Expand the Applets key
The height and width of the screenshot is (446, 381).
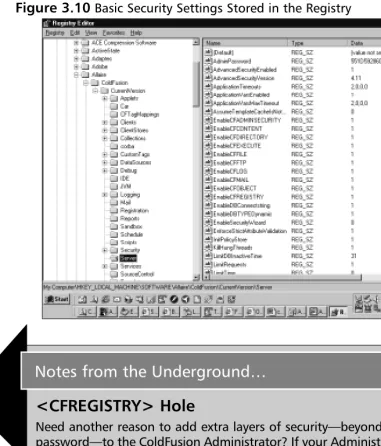pyautogui.click(x=105, y=98)
